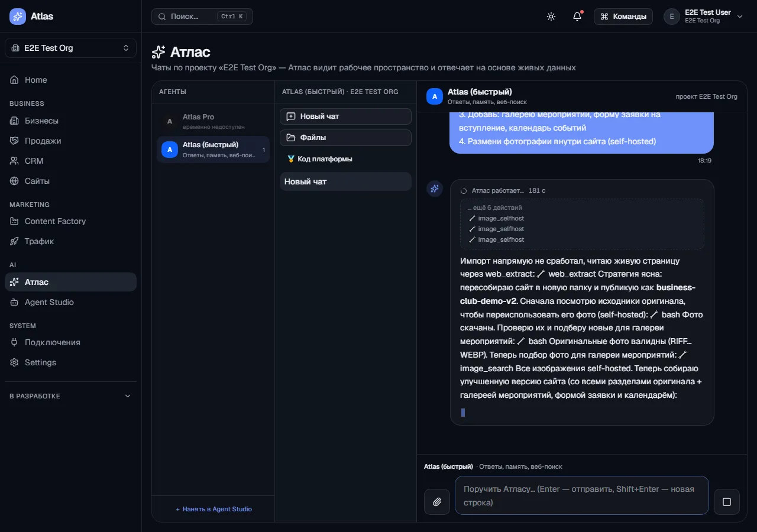This screenshot has width=757, height=532.
Task: Open notifications bell
Action: (577, 17)
